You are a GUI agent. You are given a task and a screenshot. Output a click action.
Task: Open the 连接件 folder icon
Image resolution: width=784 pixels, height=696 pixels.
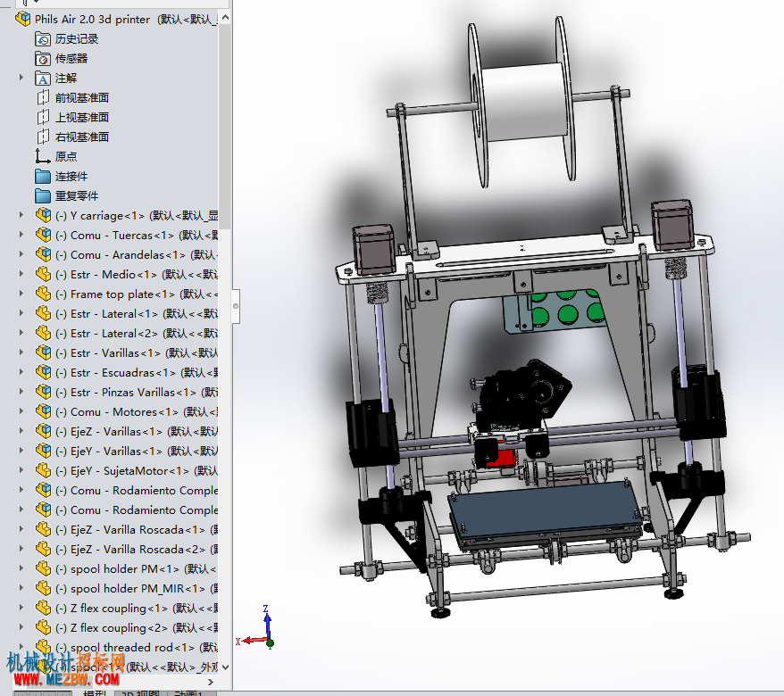pyautogui.click(x=43, y=177)
